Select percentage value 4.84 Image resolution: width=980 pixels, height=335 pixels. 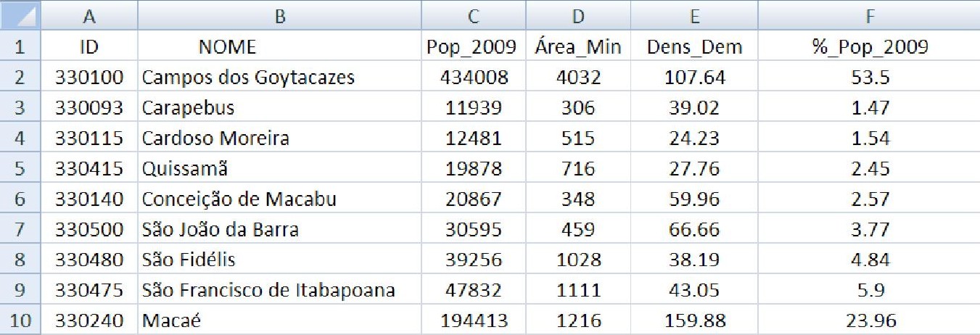pos(869,260)
